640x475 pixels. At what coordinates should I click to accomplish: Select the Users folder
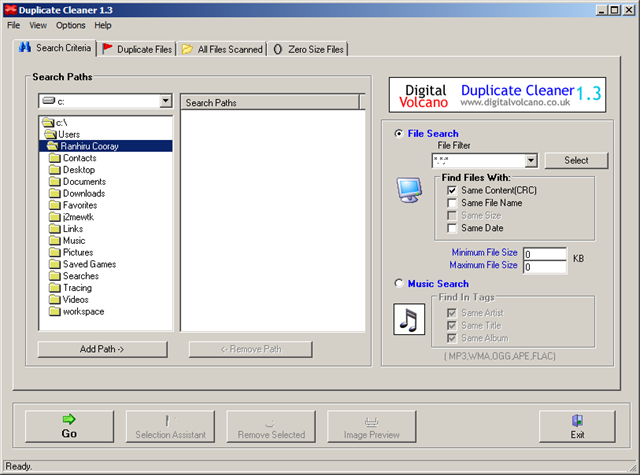click(x=62, y=134)
